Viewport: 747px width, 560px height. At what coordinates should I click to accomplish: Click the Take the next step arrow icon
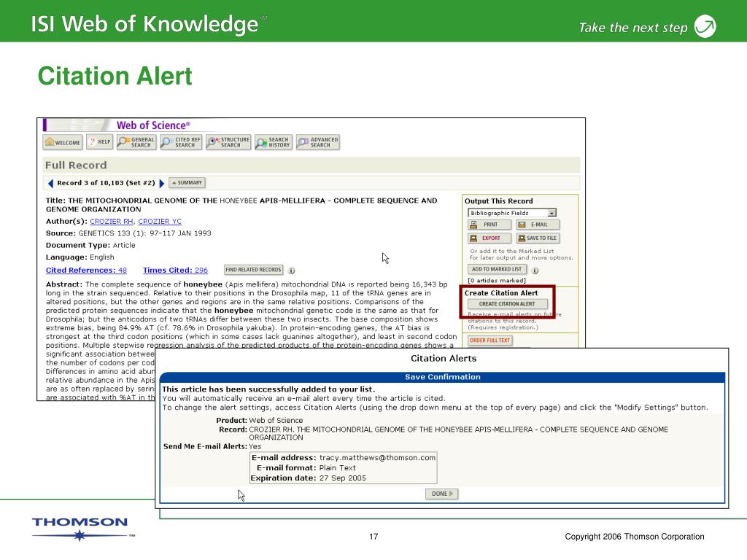[x=705, y=26]
